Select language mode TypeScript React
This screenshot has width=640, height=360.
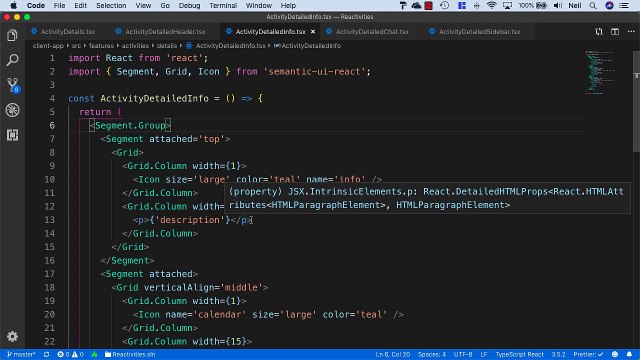[x=519, y=354]
